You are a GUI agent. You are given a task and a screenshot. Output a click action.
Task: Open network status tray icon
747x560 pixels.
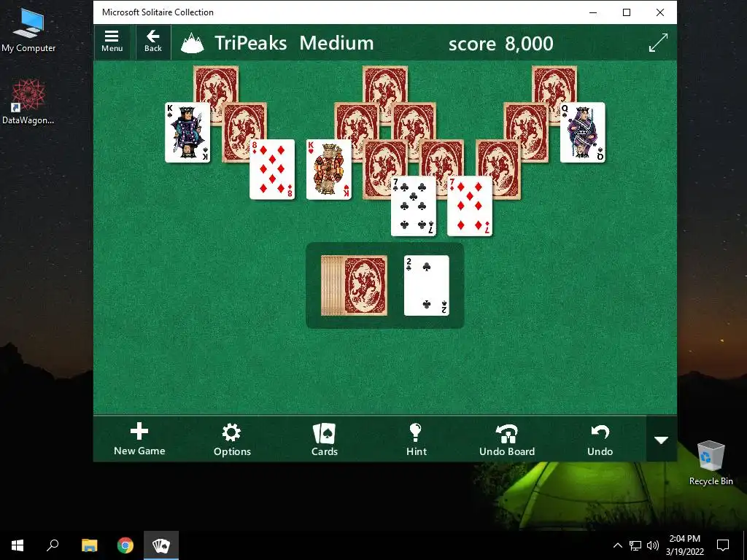coord(635,545)
